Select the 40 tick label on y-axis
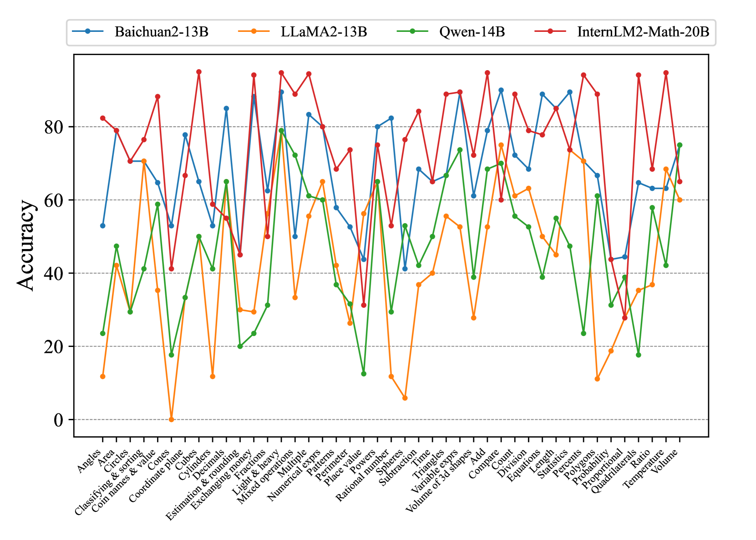 (54, 274)
